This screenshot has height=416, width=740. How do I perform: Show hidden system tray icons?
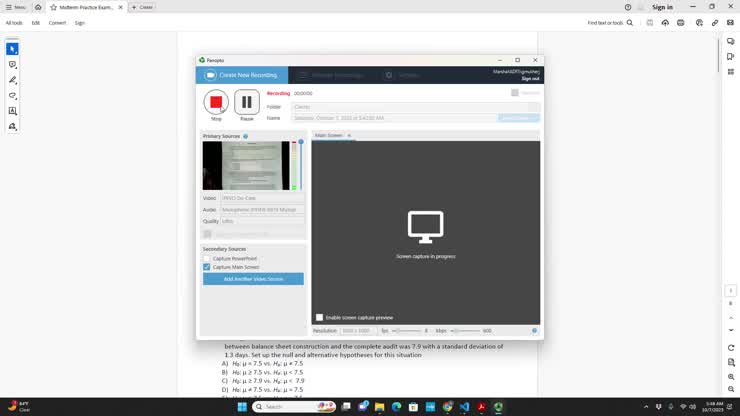coord(646,407)
